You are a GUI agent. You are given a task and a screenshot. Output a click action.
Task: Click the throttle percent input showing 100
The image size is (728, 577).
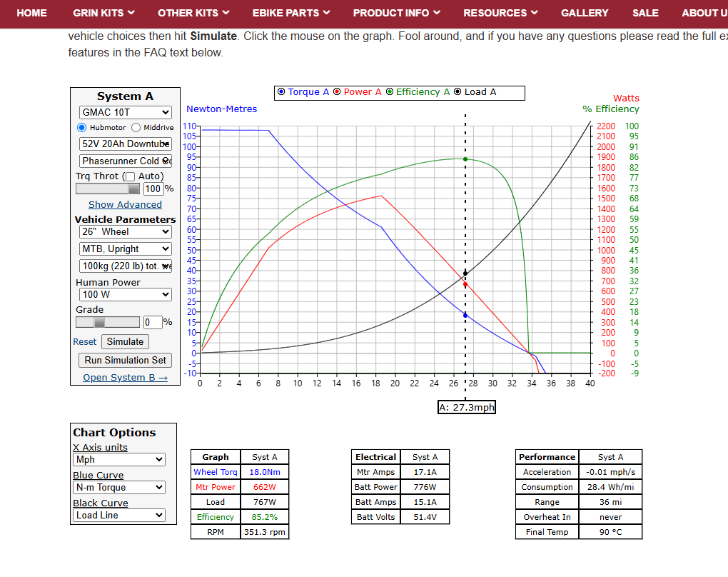pyautogui.click(x=153, y=189)
